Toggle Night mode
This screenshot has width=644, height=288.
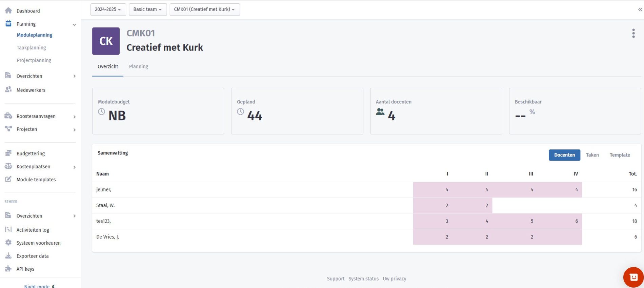(39, 286)
